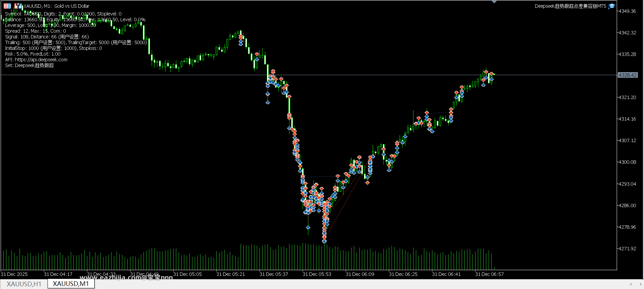This screenshot has width=644, height=289.
Task: Click price scale value 4349.36
Action: pyautogui.click(x=627, y=11)
